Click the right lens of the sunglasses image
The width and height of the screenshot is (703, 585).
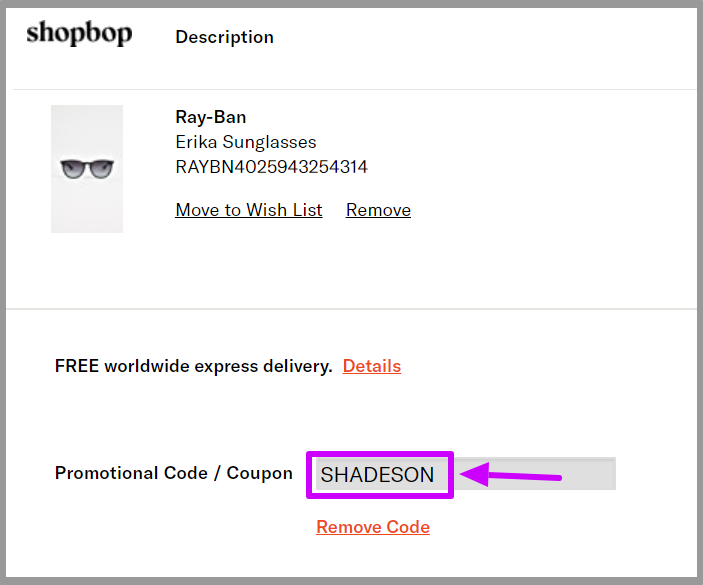click(x=101, y=169)
